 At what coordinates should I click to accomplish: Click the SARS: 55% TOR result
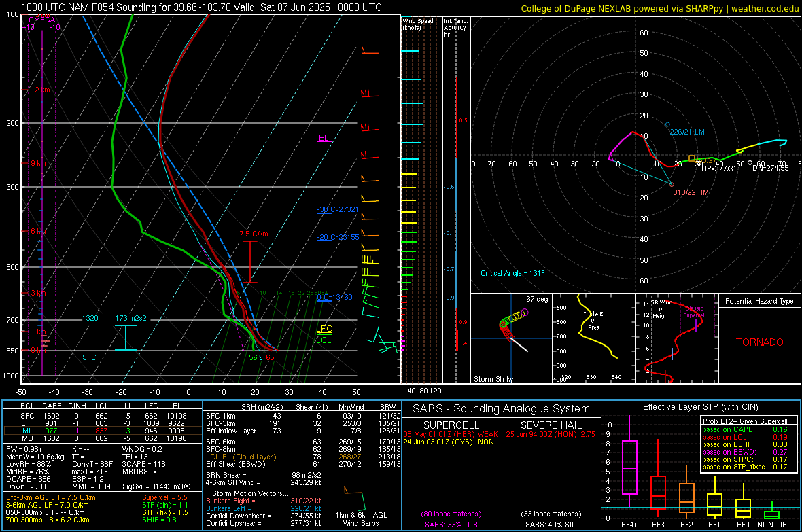pos(451,525)
